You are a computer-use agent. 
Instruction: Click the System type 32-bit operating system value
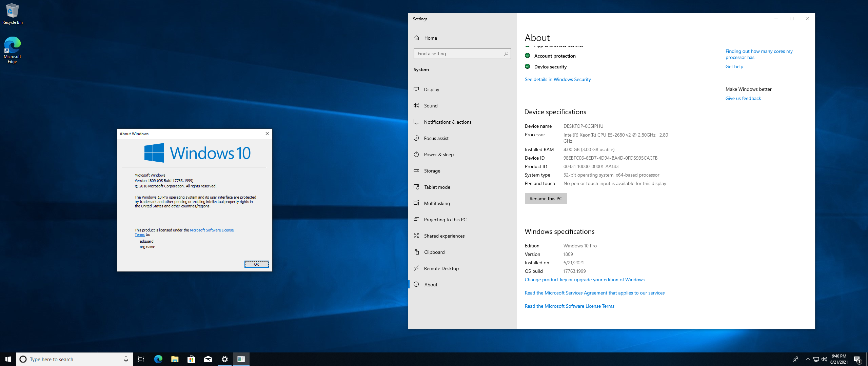tap(611, 175)
